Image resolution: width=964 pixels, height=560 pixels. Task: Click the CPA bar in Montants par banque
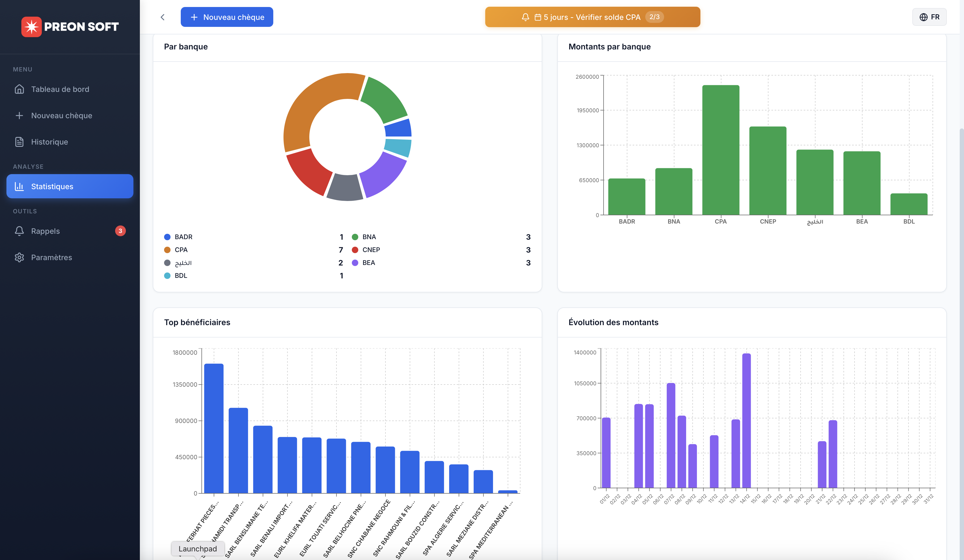(720, 150)
